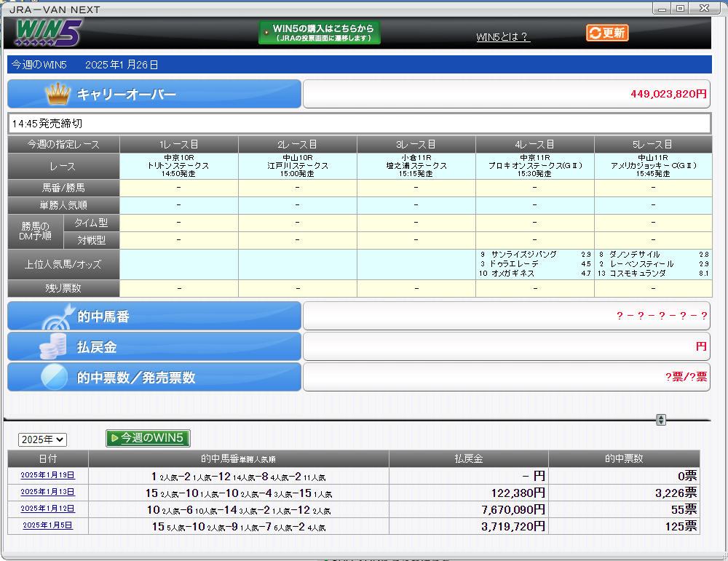Click the 馬番/勝馬 row label

(x=63, y=188)
